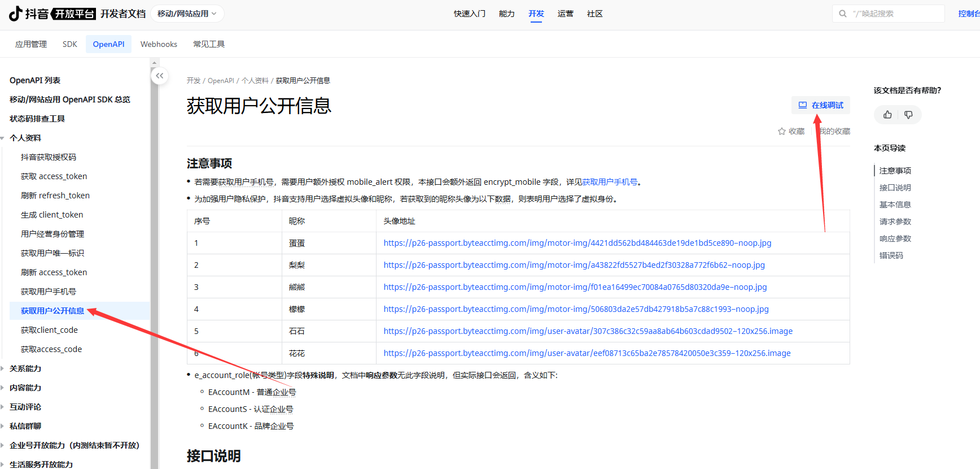
Task: Click 开发 in the breadcrumb
Action: point(194,81)
